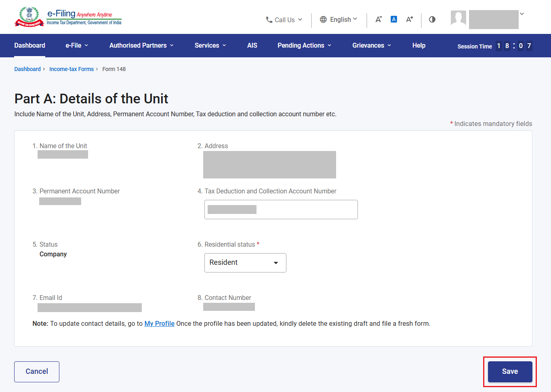Decrease font size with the A- icon
Image resolution: width=551 pixels, height=392 pixels.
(379, 19)
